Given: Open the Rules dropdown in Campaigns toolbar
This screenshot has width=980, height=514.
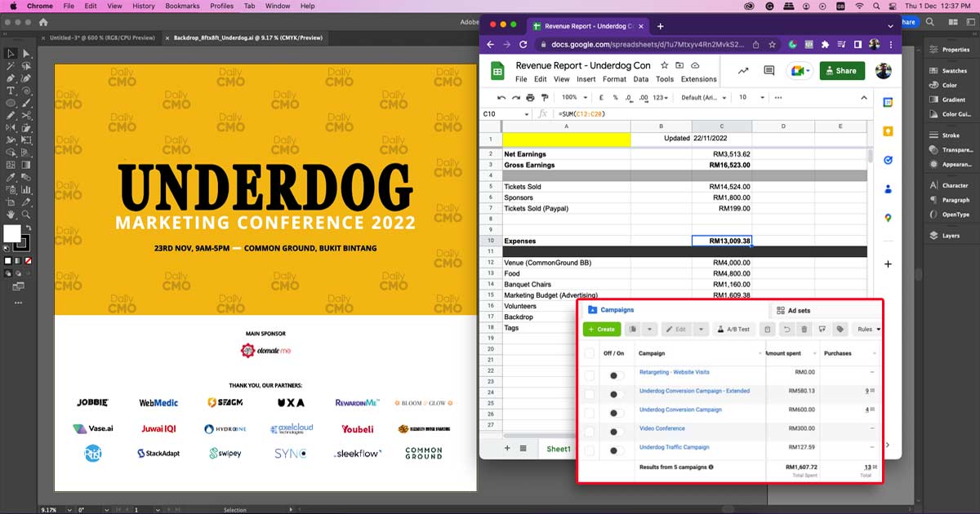Looking at the screenshot, I should [x=870, y=329].
